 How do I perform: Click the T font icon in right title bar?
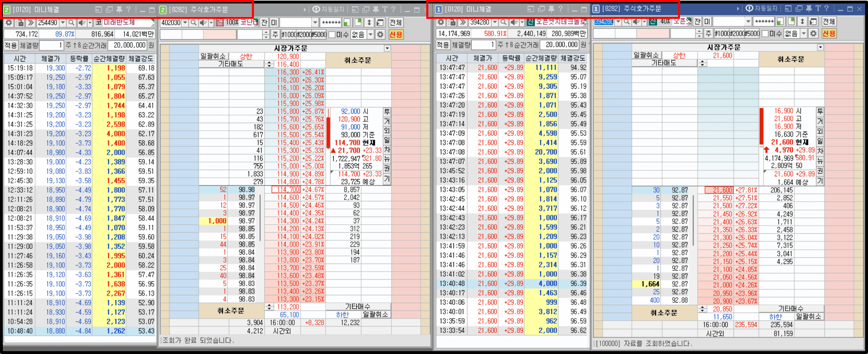[x=818, y=9]
